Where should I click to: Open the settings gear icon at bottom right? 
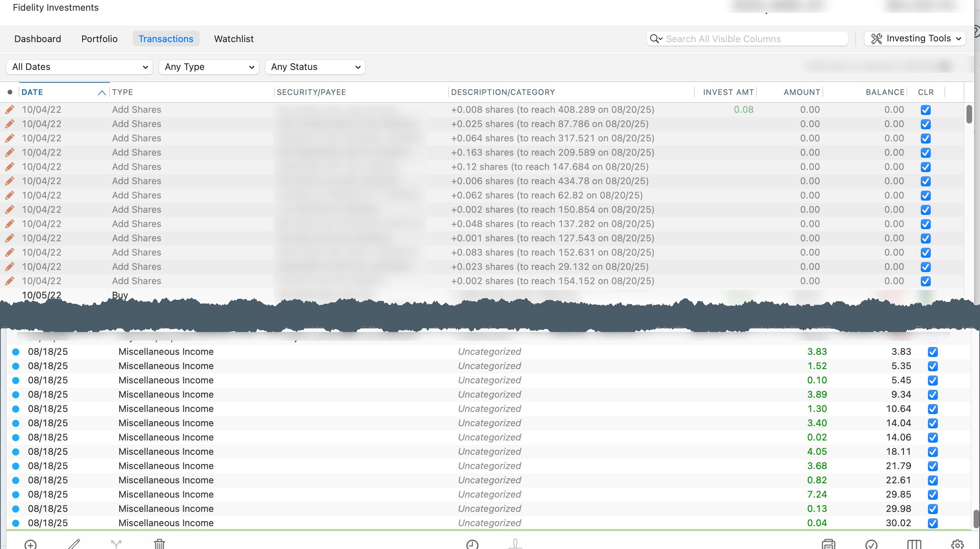[x=957, y=544]
